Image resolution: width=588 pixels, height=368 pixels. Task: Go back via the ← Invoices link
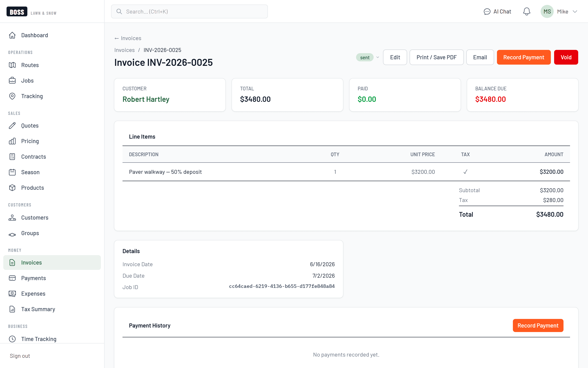128,38
